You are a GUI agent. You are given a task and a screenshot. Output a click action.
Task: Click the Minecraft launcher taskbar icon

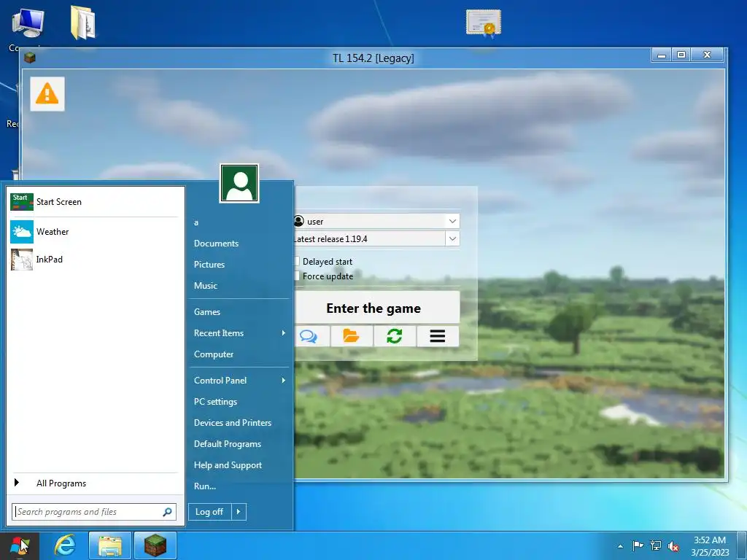point(155,545)
